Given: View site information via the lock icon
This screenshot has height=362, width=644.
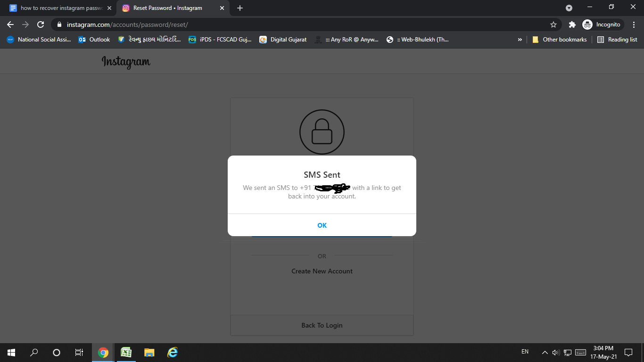Looking at the screenshot, I should (x=59, y=25).
